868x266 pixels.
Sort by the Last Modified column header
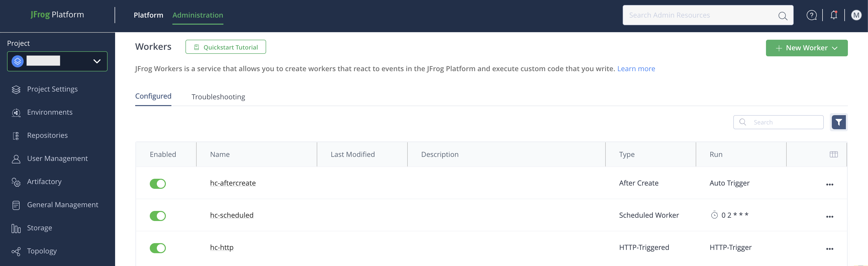[353, 154]
